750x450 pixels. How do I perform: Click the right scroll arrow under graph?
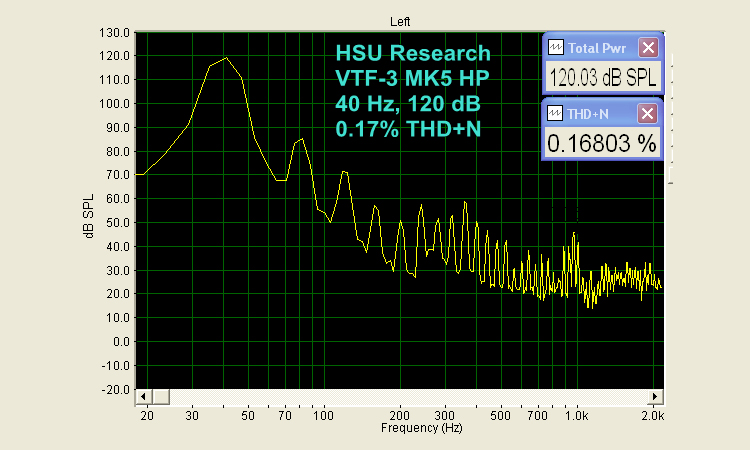655,397
